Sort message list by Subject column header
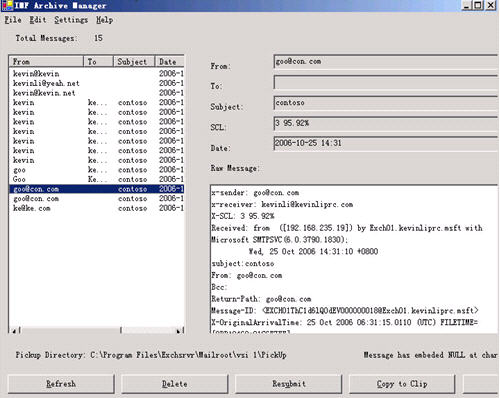This screenshot has height=398, width=500. [x=134, y=62]
